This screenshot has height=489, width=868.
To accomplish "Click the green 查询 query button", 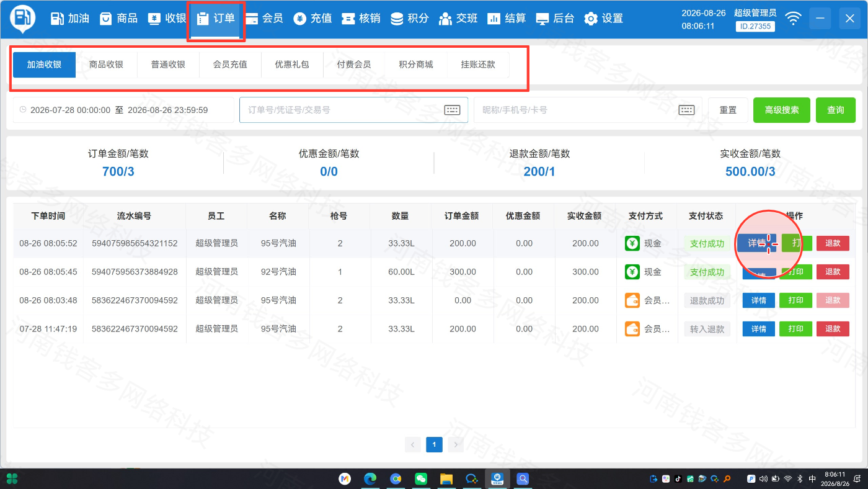I will tap(836, 110).
